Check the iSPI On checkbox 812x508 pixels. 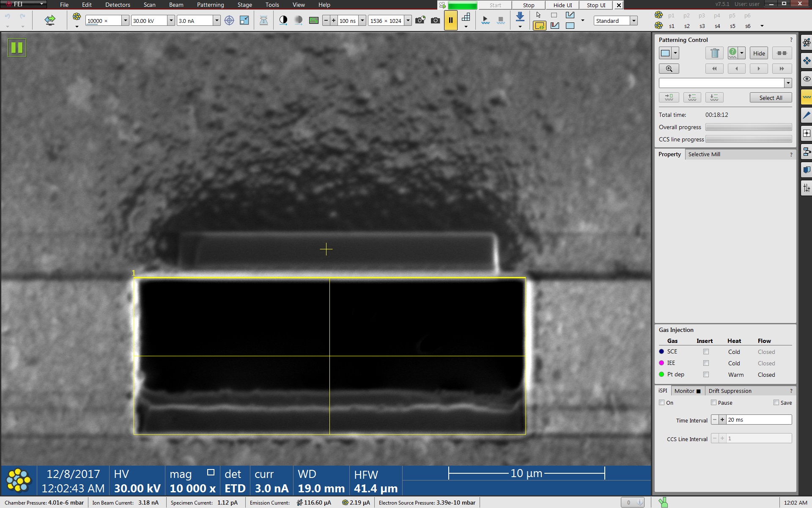pos(662,403)
